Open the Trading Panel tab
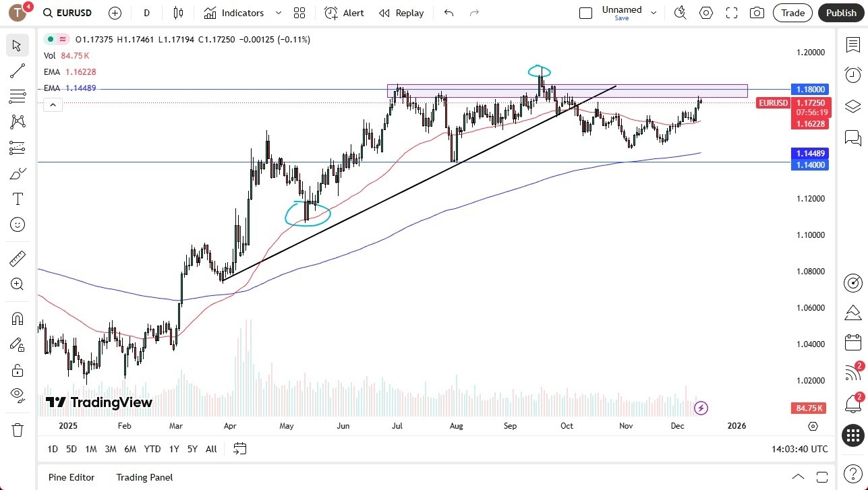 144,477
